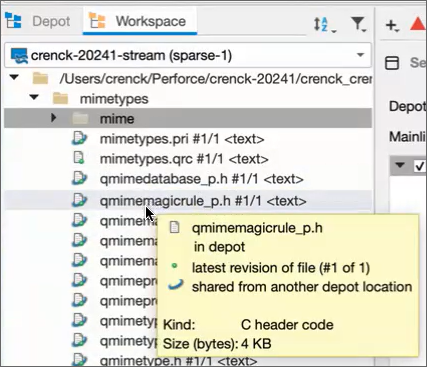Expand the mime folder
Viewport: 427px width, 367px height.
[53, 118]
